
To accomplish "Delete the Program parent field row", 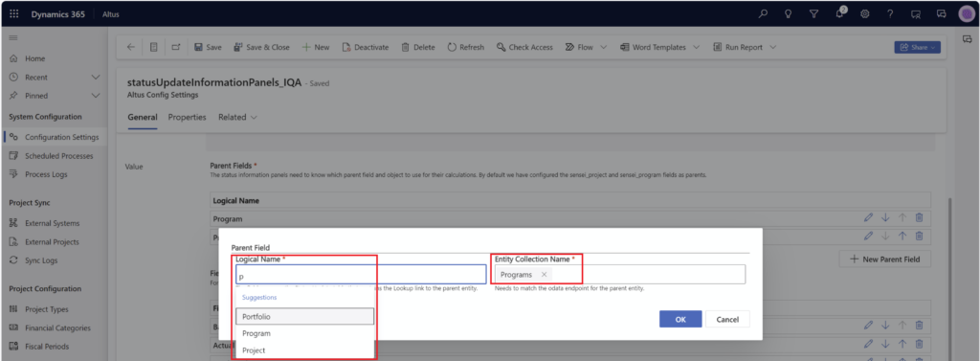I will coord(919,217).
